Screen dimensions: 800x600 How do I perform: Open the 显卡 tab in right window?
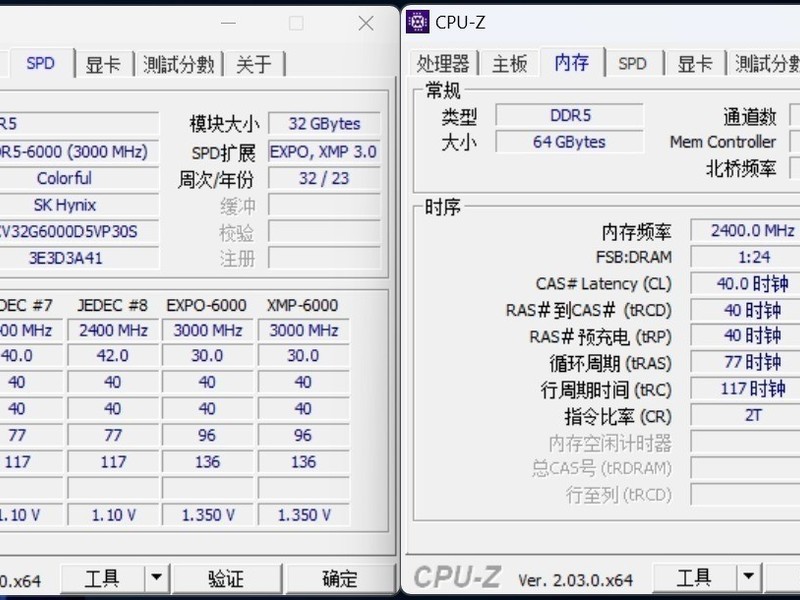(695, 64)
